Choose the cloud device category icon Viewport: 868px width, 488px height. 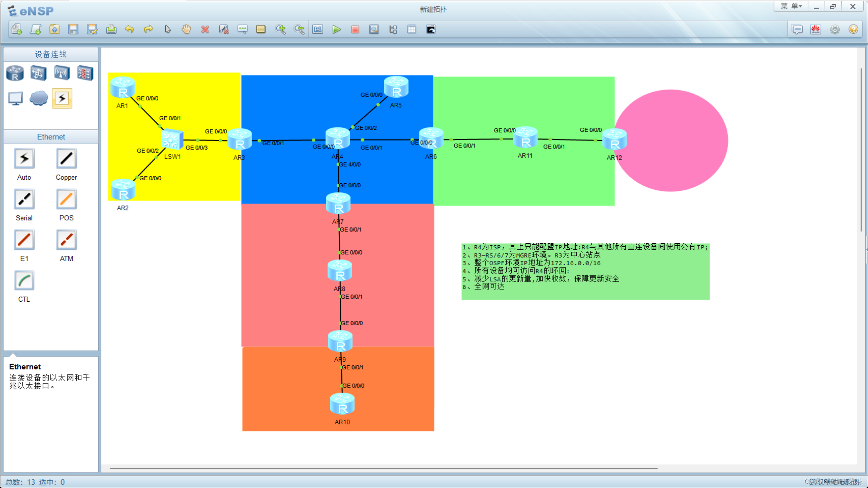tap(38, 98)
